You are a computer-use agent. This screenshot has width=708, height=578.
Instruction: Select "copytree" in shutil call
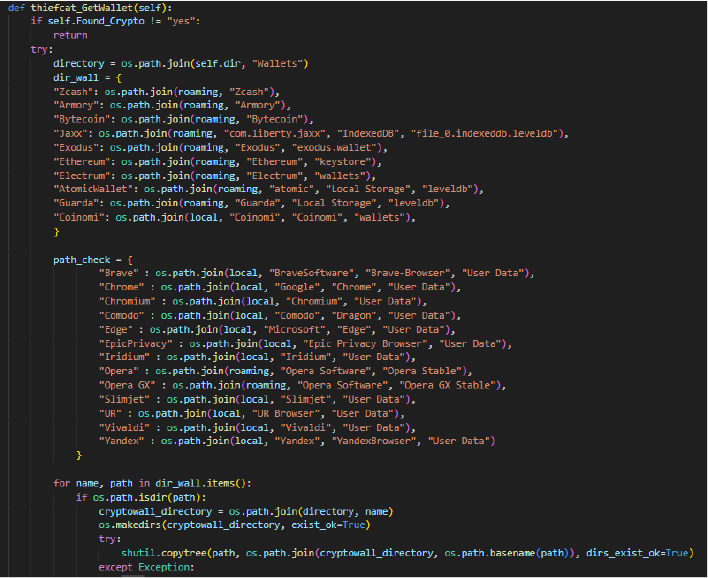[x=183, y=553]
